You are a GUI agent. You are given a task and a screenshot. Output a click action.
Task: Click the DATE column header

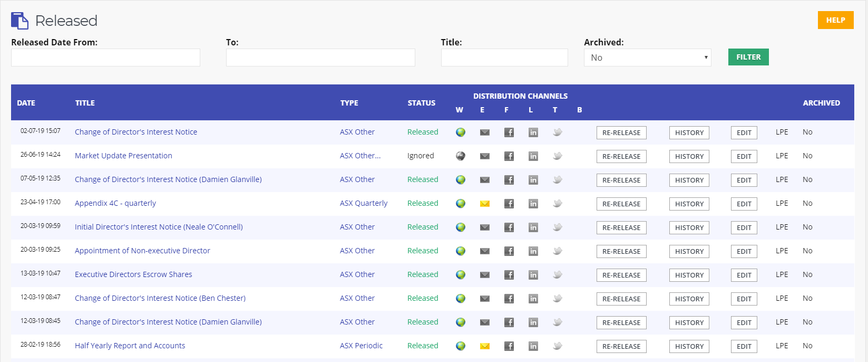(26, 103)
